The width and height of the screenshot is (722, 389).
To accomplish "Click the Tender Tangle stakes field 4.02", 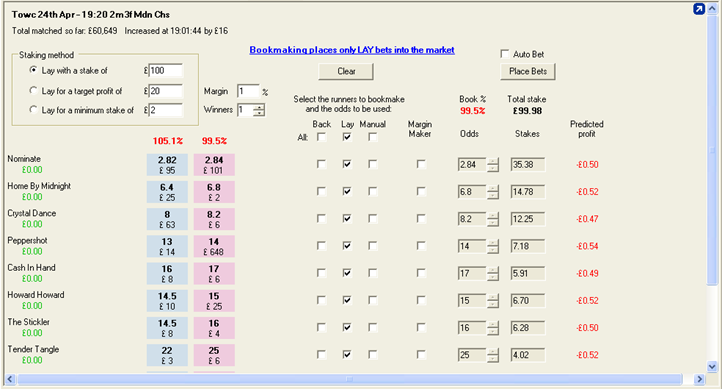I will pos(528,355).
